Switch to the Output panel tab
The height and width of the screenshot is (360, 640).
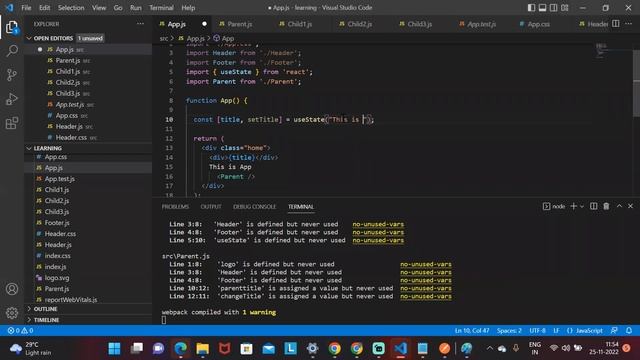(x=211, y=207)
